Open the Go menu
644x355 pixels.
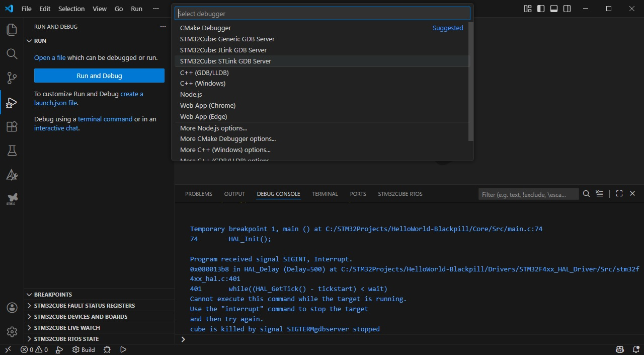tap(119, 9)
